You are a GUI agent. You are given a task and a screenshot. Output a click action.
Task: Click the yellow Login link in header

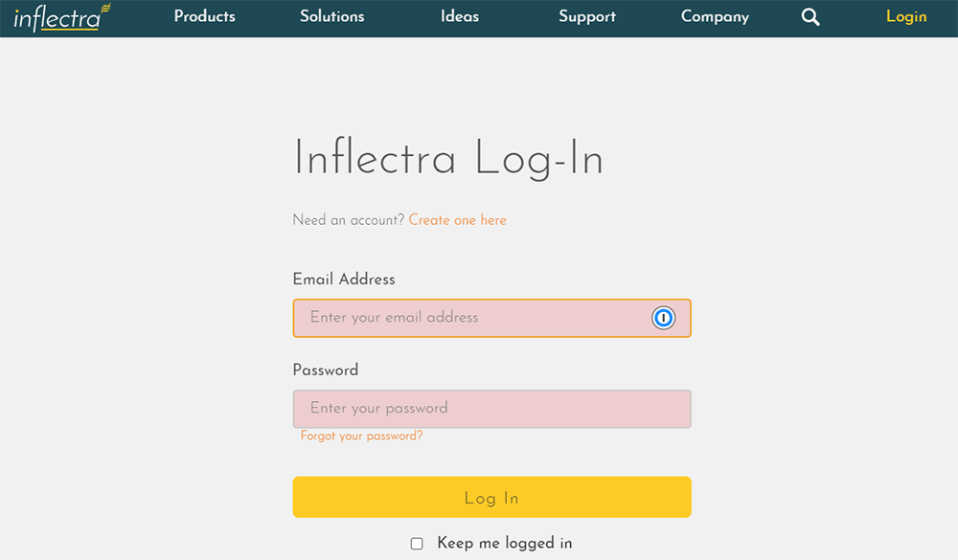pyautogui.click(x=906, y=16)
